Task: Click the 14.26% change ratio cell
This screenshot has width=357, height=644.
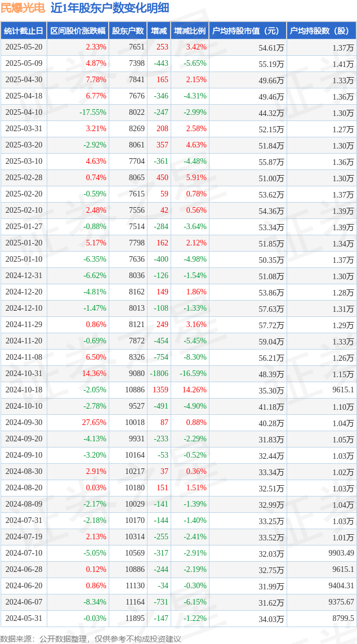Action: coord(194,390)
